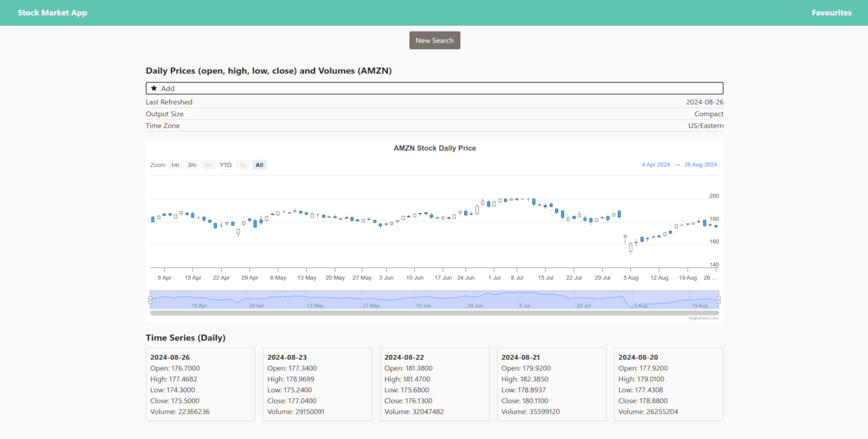Click the Add label in the favourites bar

point(168,88)
